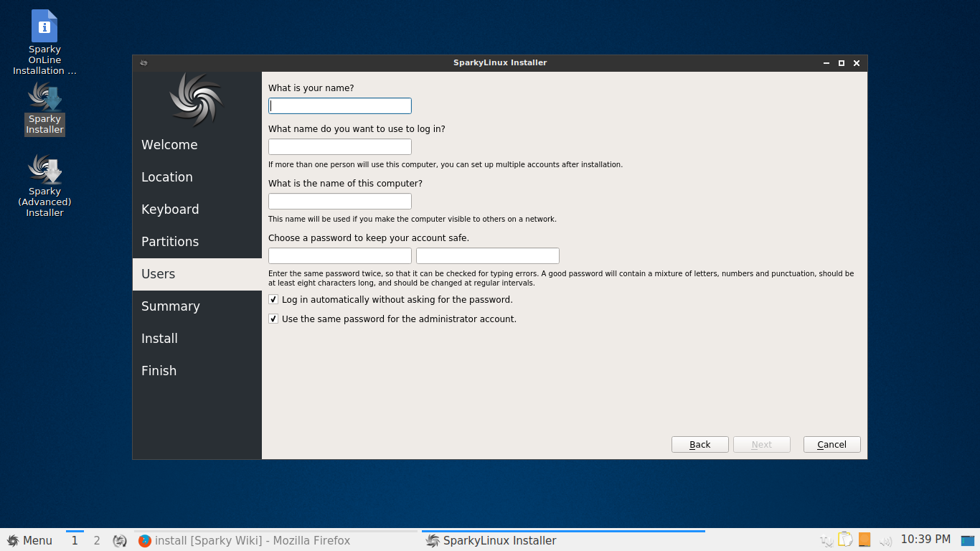This screenshot has width=980, height=551.
Task: Cancel the SparkyLinux installation
Action: tap(832, 445)
